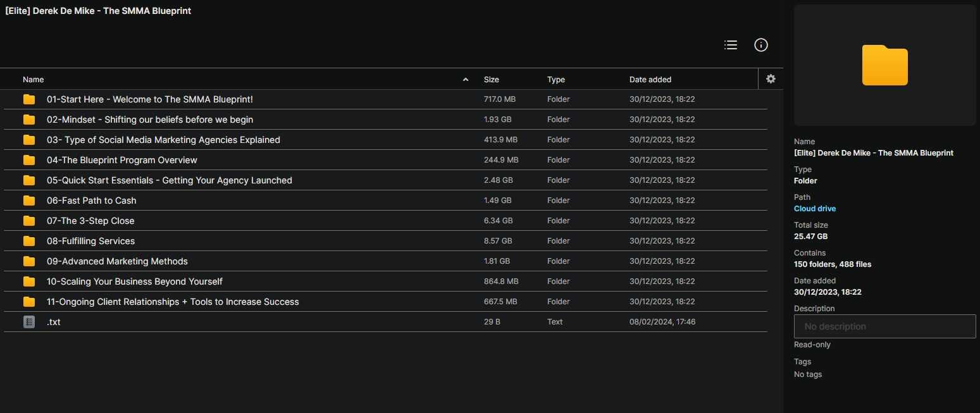The image size is (980, 413).
Task: Click the Text type cell of .txt
Action: tap(555, 322)
